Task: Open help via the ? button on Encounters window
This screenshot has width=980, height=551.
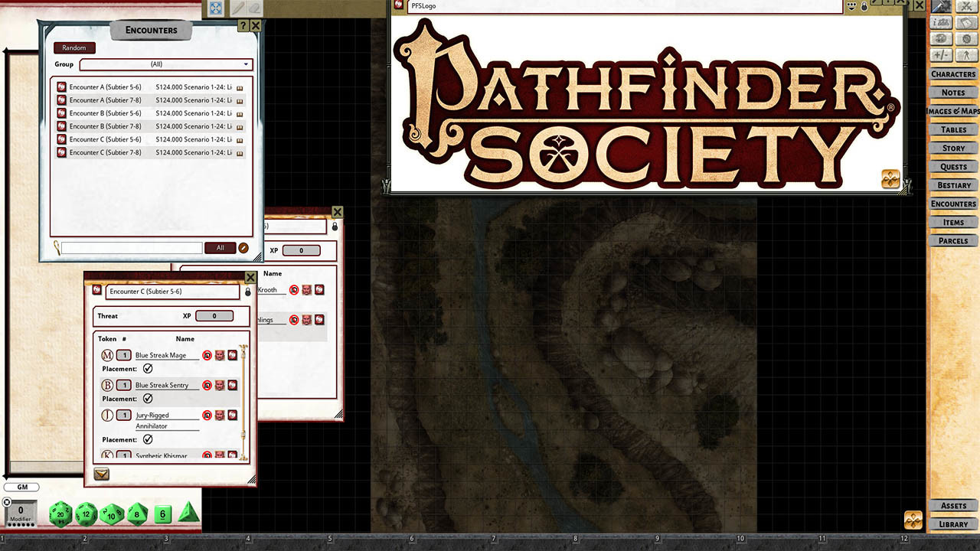Action: pyautogui.click(x=243, y=25)
